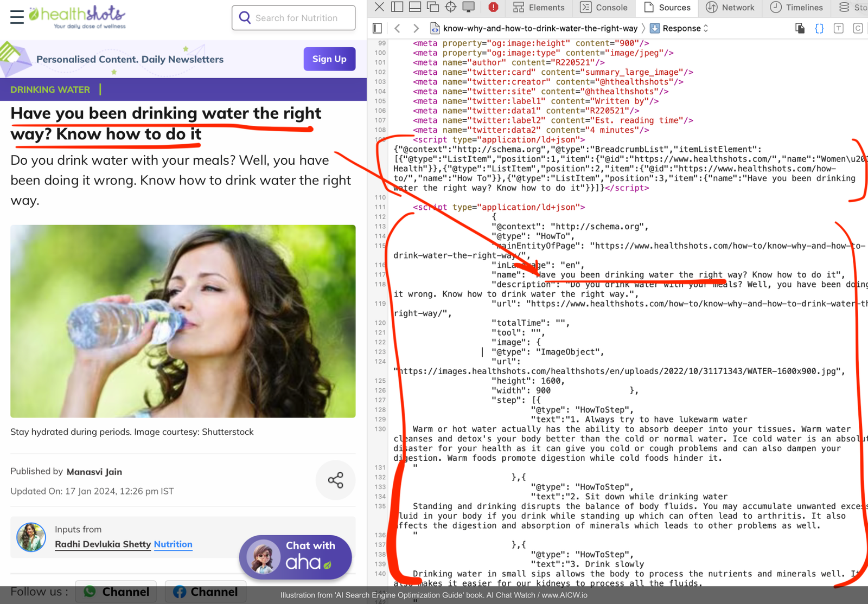Toggle the code coverage C button
The width and height of the screenshot is (868, 604).
pos(858,28)
